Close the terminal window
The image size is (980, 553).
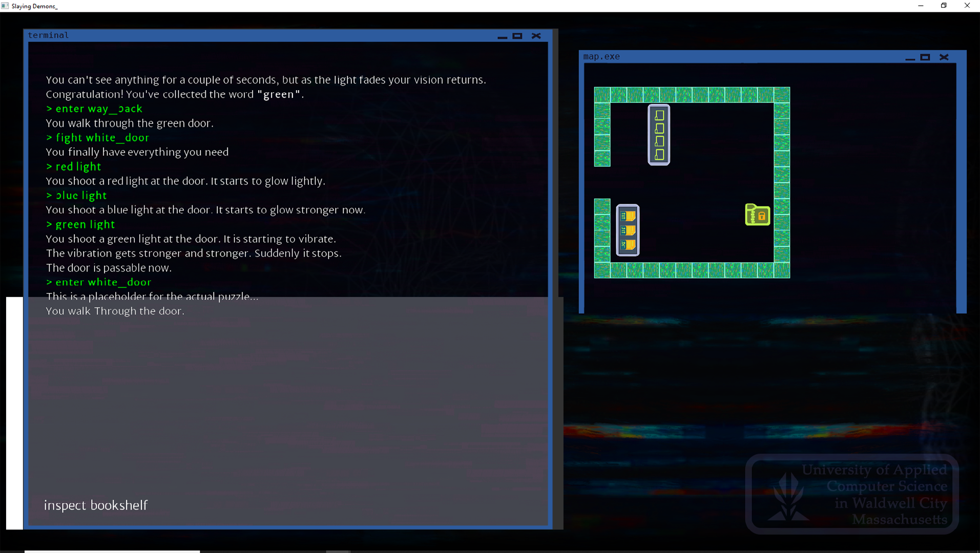click(x=536, y=36)
